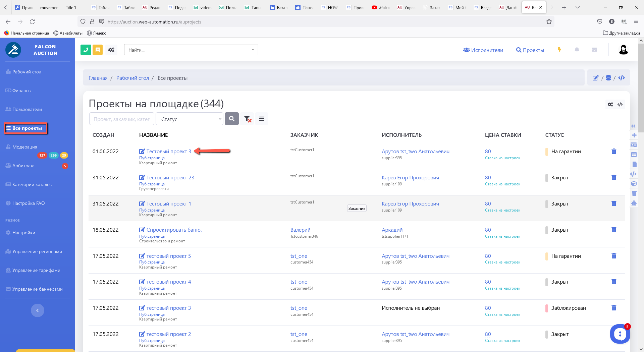The width and height of the screenshot is (644, 352).
Task: Open the Firefox list all tabs dropdown
Action: [x=578, y=7]
